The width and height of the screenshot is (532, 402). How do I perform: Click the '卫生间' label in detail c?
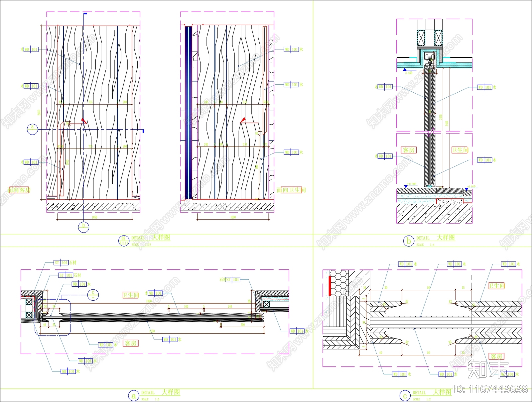497,286
